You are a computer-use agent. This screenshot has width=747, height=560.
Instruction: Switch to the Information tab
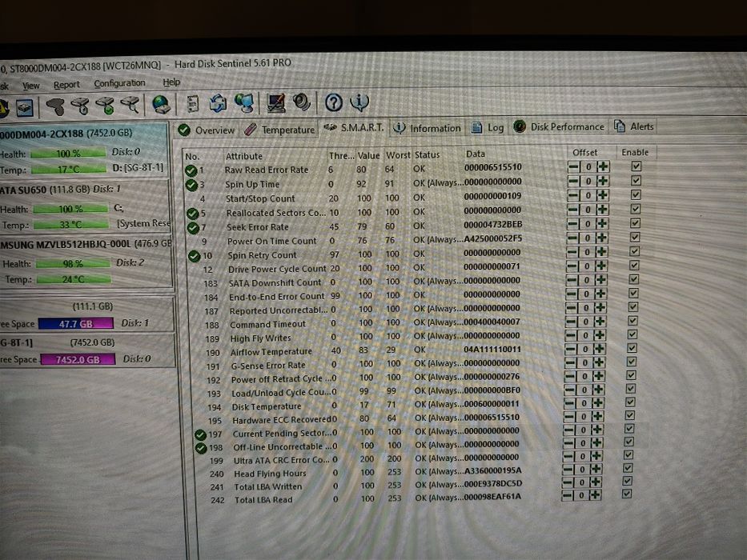point(427,128)
